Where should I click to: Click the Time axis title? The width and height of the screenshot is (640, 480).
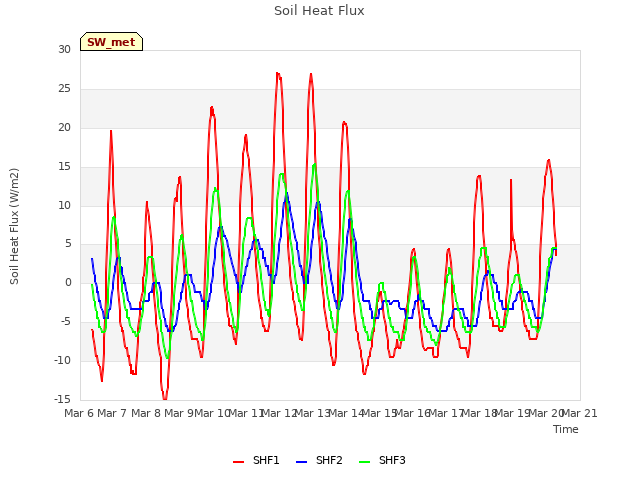click(x=566, y=429)
